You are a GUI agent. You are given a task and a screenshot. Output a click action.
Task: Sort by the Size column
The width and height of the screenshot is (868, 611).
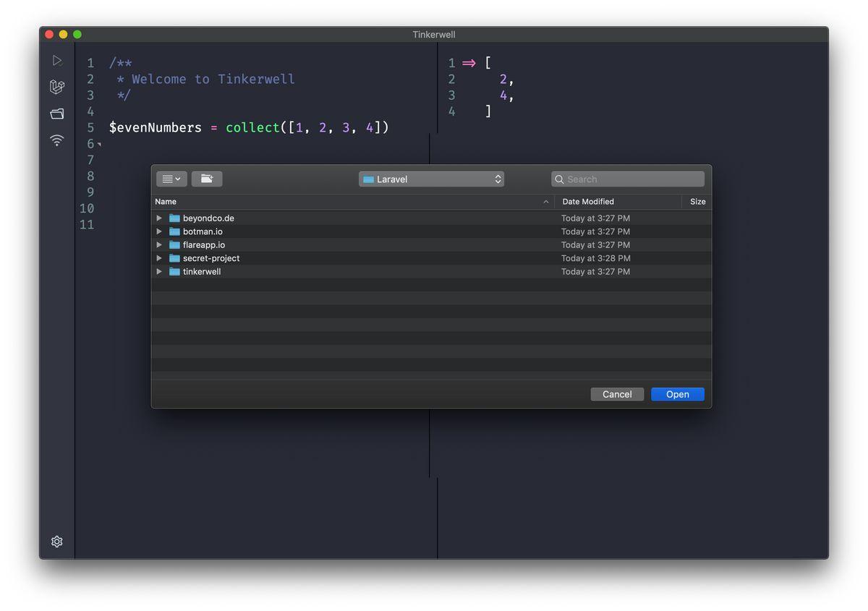point(697,202)
